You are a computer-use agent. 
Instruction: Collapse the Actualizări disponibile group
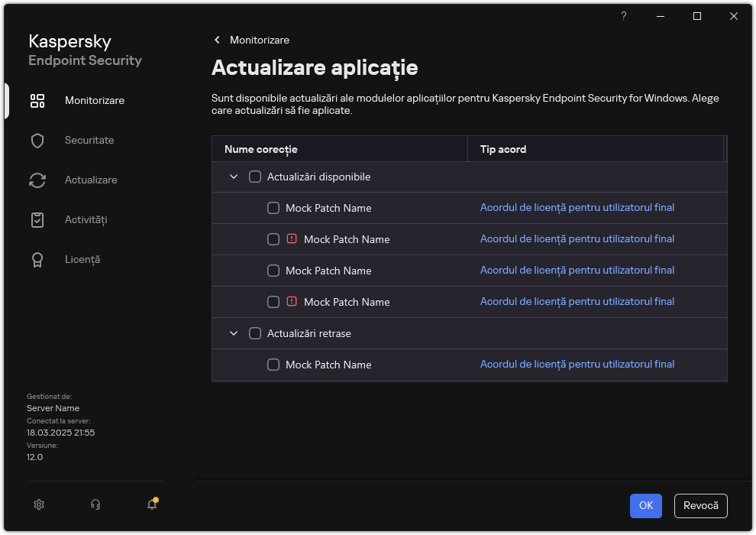click(234, 176)
